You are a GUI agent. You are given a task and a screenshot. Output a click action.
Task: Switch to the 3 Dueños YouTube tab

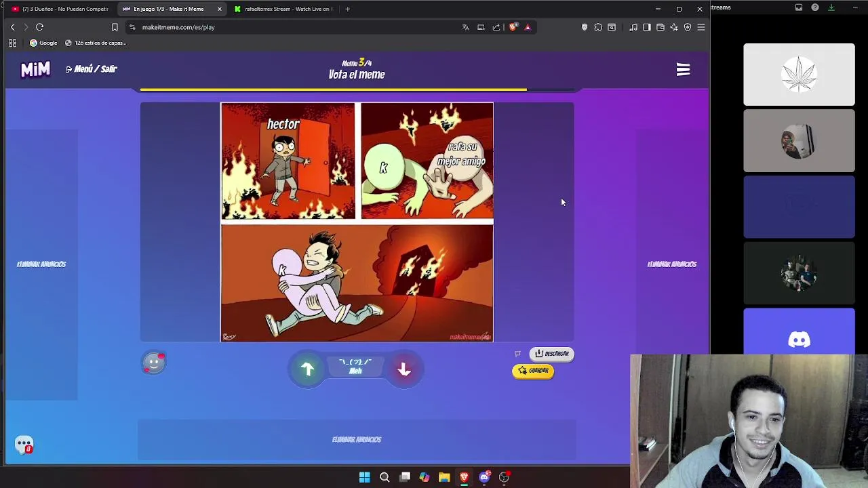click(x=60, y=9)
